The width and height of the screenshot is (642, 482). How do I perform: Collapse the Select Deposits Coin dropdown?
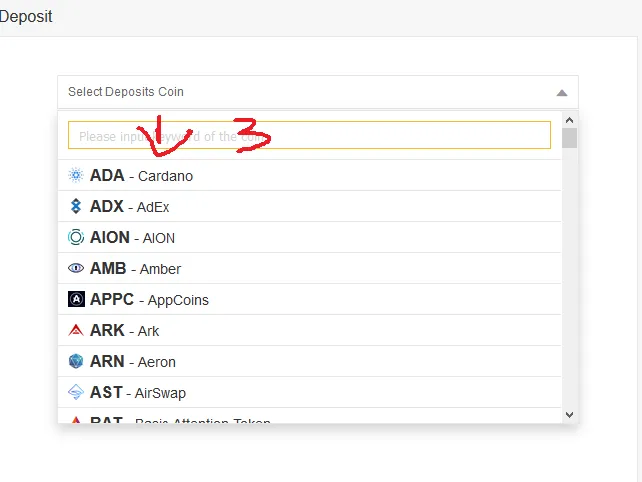(318, 92)
